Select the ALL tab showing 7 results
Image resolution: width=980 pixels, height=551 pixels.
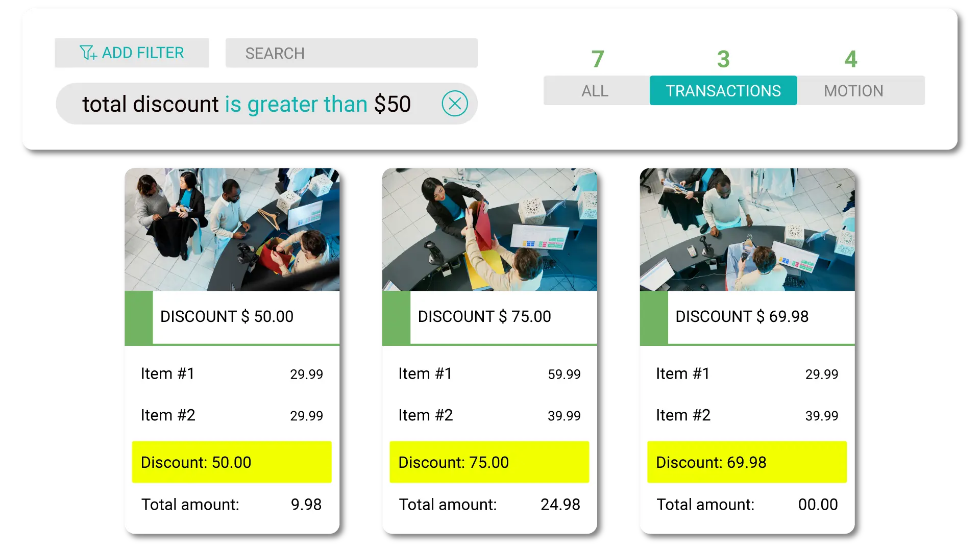(595, 90)
